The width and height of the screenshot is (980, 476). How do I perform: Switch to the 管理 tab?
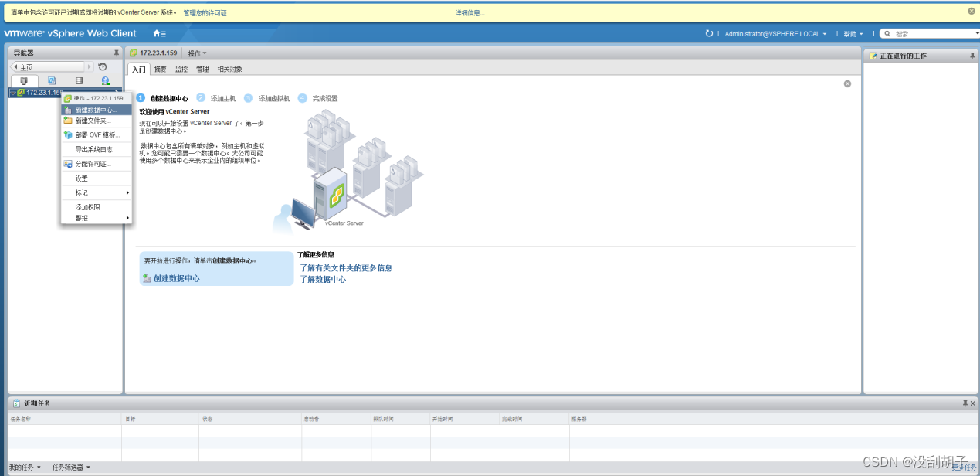[x=202, y=70]
